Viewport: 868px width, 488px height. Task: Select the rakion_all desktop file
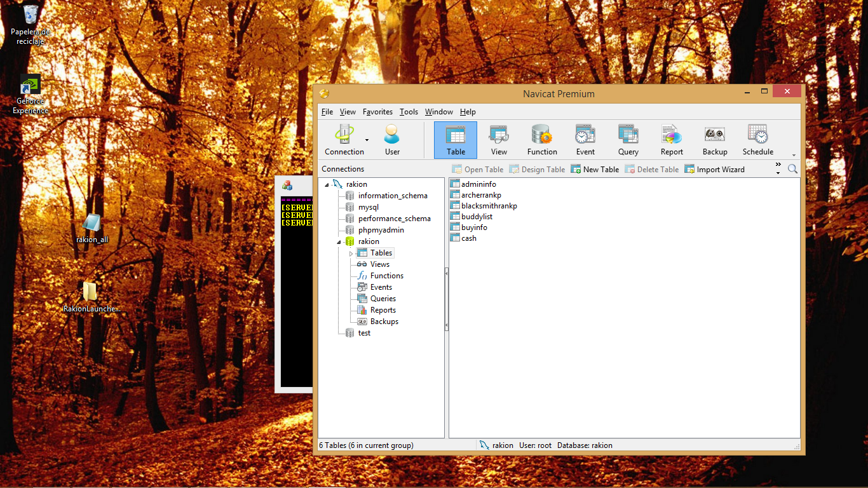pos(92,229)
